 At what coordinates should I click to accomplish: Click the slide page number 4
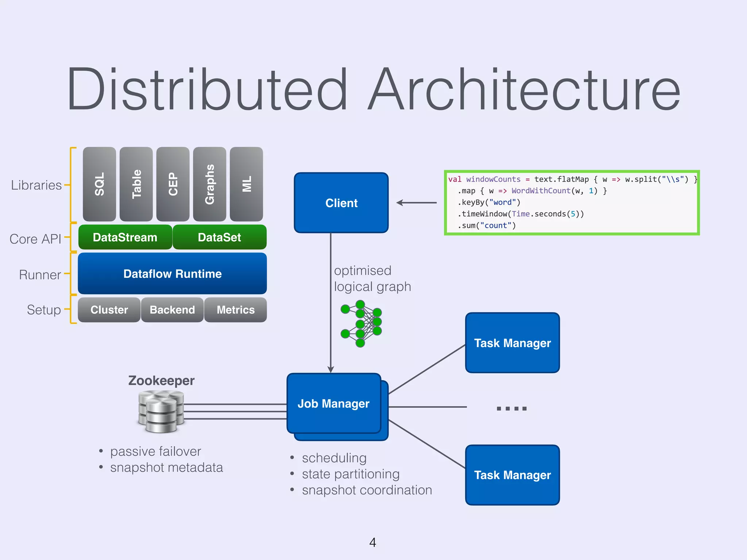click(372, 542)
